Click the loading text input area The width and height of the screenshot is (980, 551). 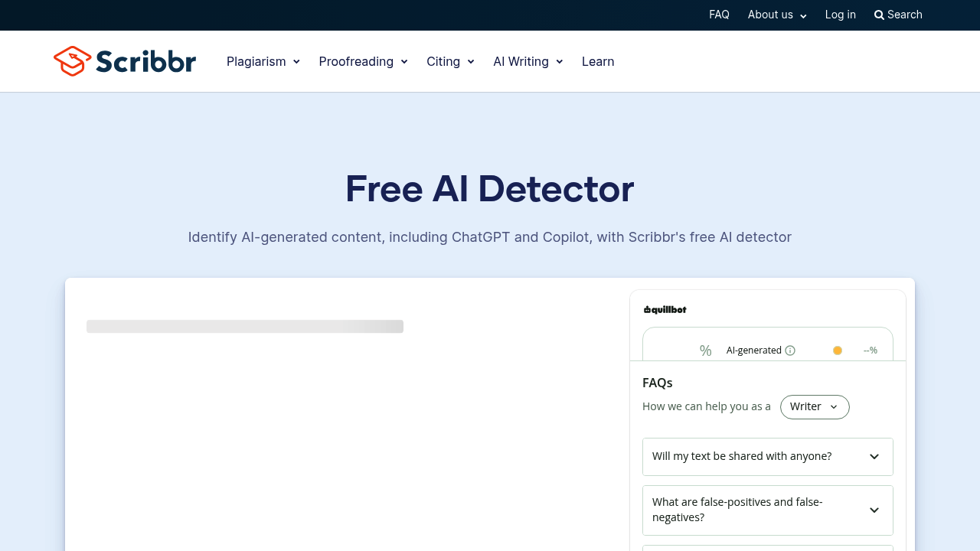tap(245, 327)
